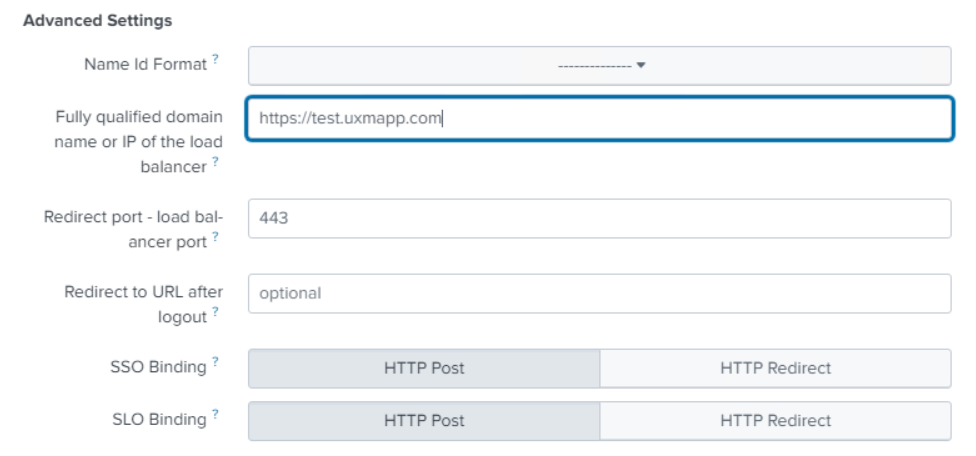Viewport: 976px width, 456px height.
Task: Click the redirect port field showing 443
Action: (599, 218)
